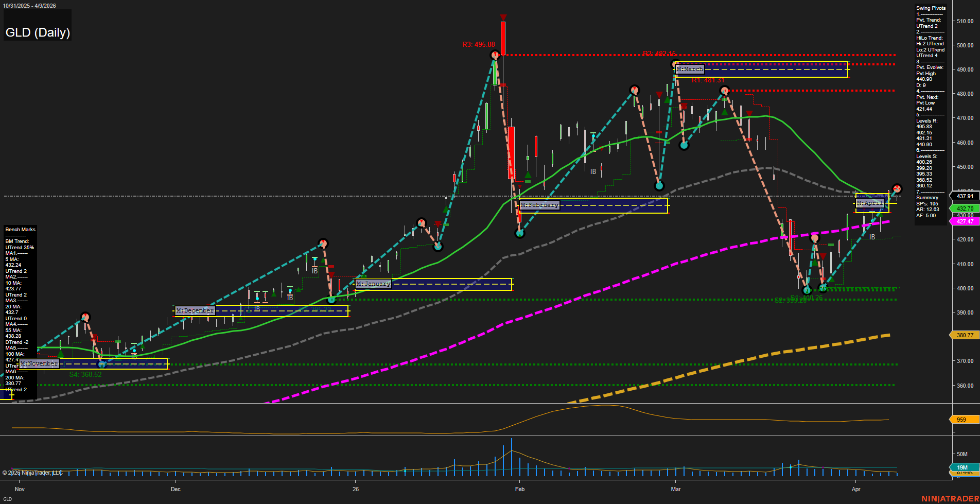Click the red down-arrow marker above the R3 peak
The height and width of the screenshot is (504, 980).
click(x=503, y=17)
